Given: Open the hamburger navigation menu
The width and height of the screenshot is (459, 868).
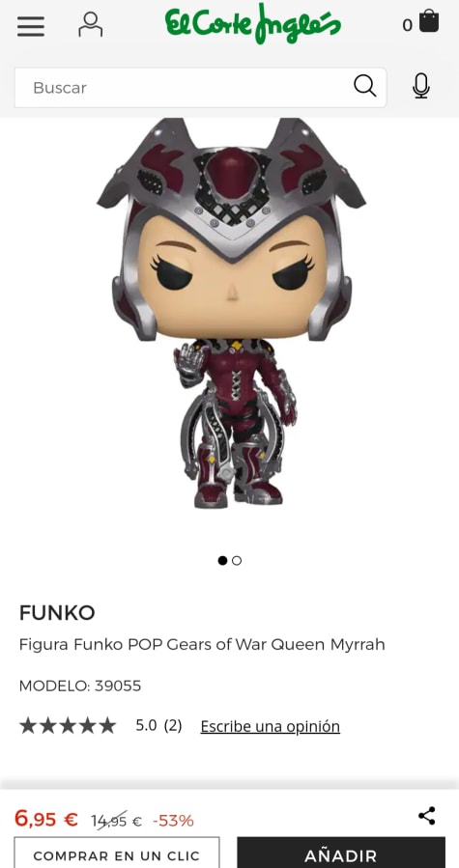Looking at the screenshot, I should (31, 25).
